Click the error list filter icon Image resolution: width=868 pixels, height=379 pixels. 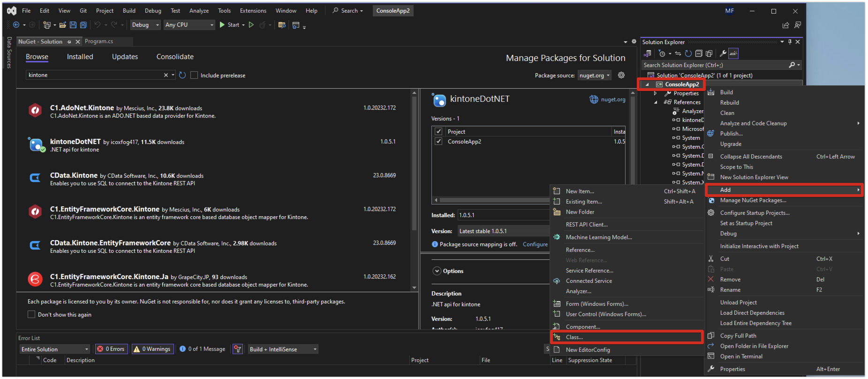click(x=238, y=349)
